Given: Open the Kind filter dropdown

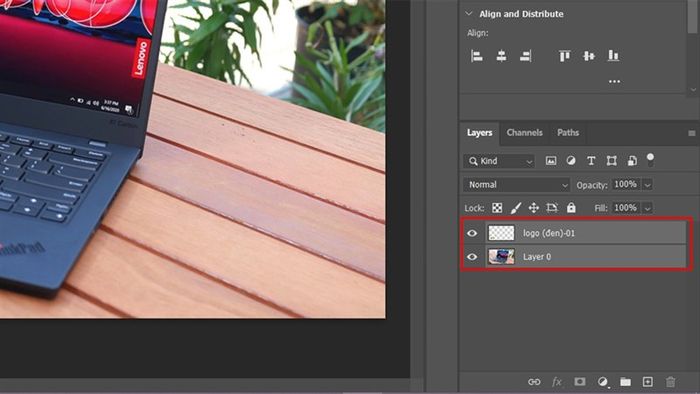Looking at the screenshot, I should 499,161.
